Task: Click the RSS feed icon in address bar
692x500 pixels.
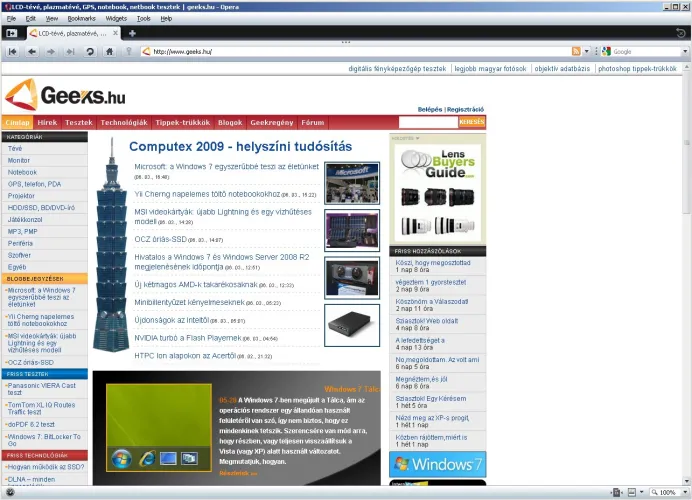Action: pyautogui.click(x=576, y=52)
